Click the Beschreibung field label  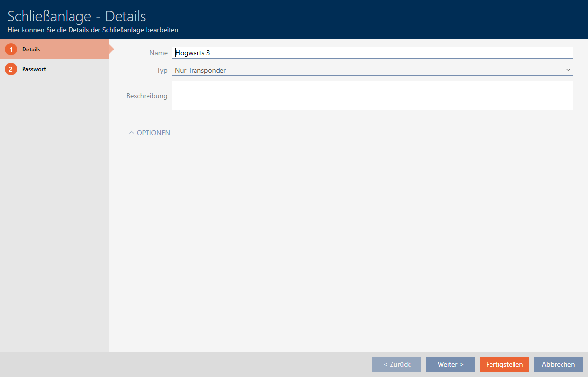click(x=147, y=96)
